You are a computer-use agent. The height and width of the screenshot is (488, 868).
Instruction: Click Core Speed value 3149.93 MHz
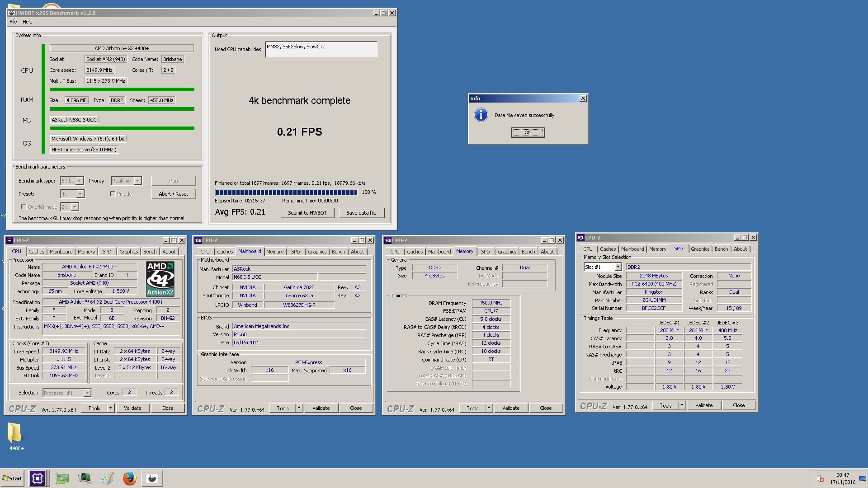click(x=64, y=351)
